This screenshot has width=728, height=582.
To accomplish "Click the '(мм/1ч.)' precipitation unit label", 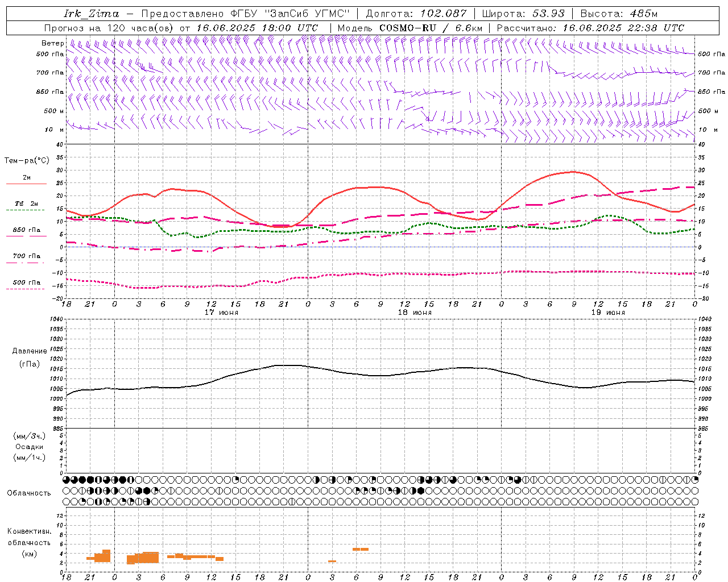I will [x=29, y=458].
